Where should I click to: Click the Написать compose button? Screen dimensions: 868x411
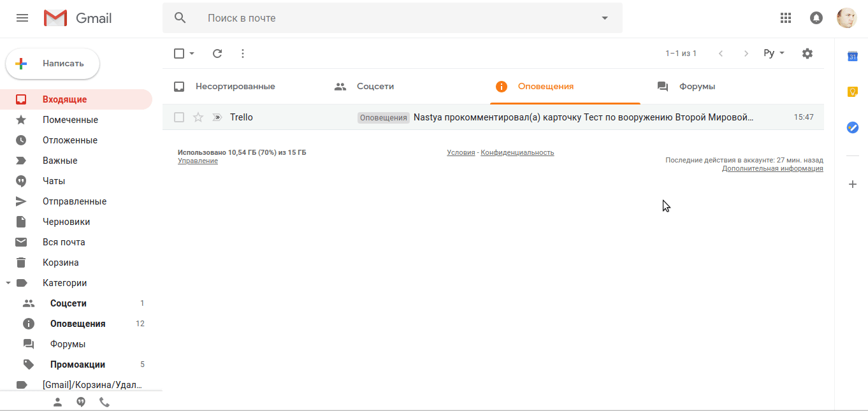(52, 63)
